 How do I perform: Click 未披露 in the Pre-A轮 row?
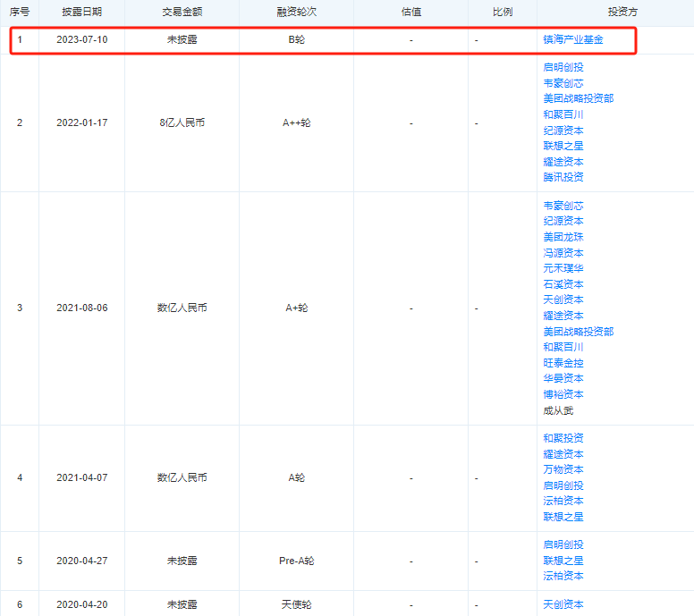pos(182,561)
